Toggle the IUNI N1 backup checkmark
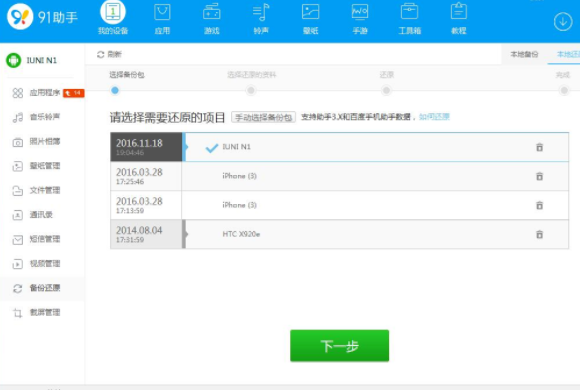 (x=212, y=148)
